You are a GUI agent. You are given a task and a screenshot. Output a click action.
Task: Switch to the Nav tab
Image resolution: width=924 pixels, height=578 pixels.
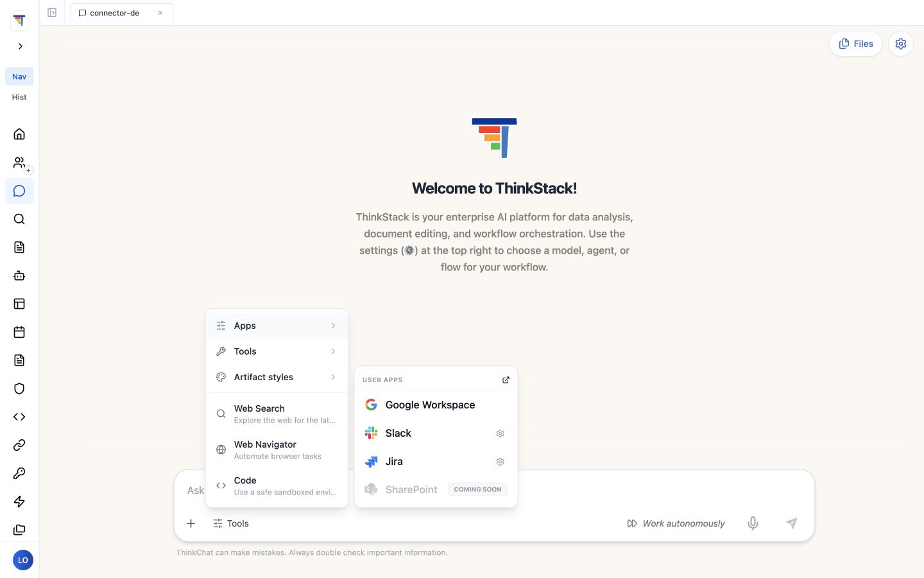click(x=19, y=76)
